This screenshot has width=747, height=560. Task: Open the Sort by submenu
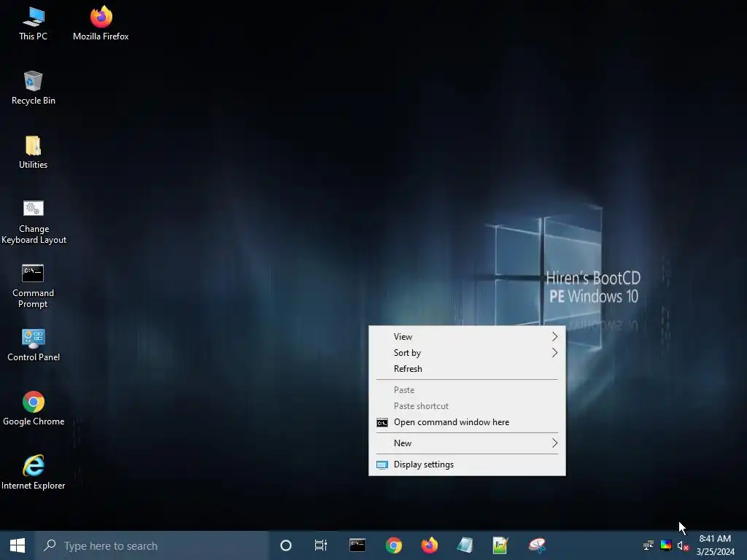[467, 353]
